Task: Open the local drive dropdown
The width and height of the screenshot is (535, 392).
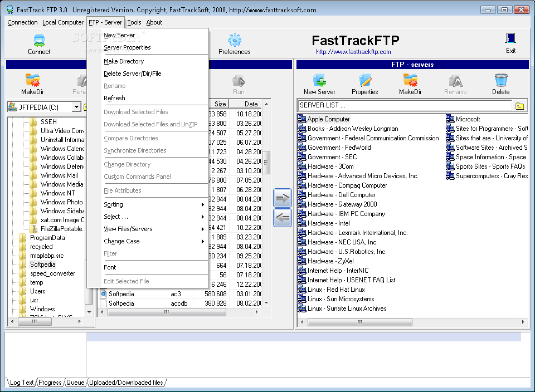Action: [77, 107]
